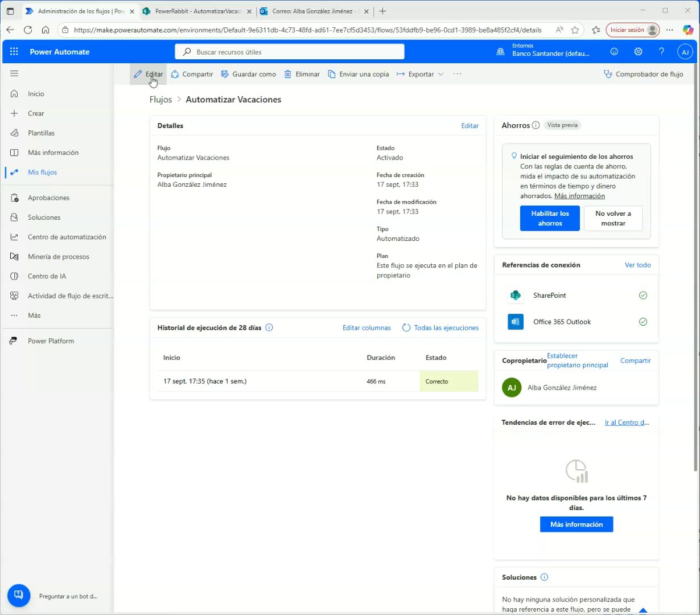This screenshot has height=615, width=700.
Task: Click the browser back arrow
Action: coord(10,30)
